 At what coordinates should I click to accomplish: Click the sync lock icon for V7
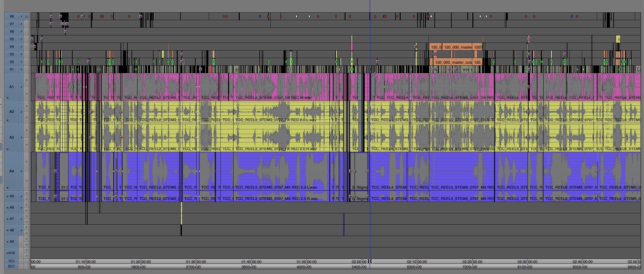pos(21,24)
